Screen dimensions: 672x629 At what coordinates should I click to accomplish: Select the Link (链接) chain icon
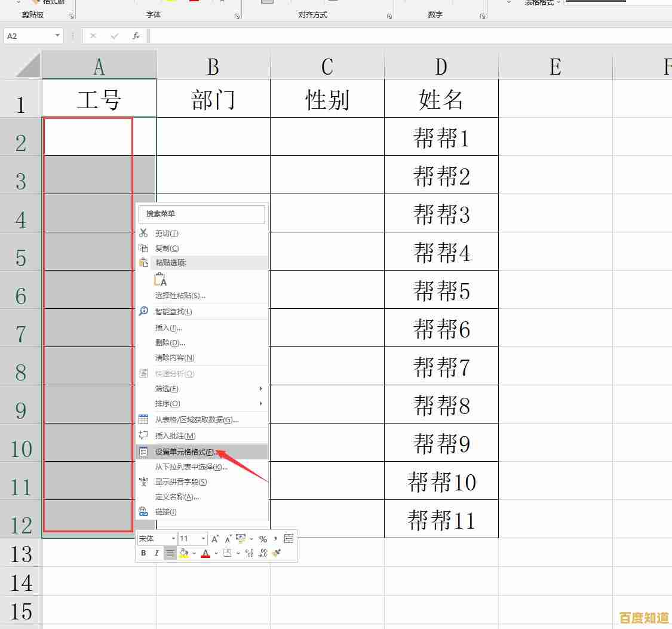(x=143, y=511)
